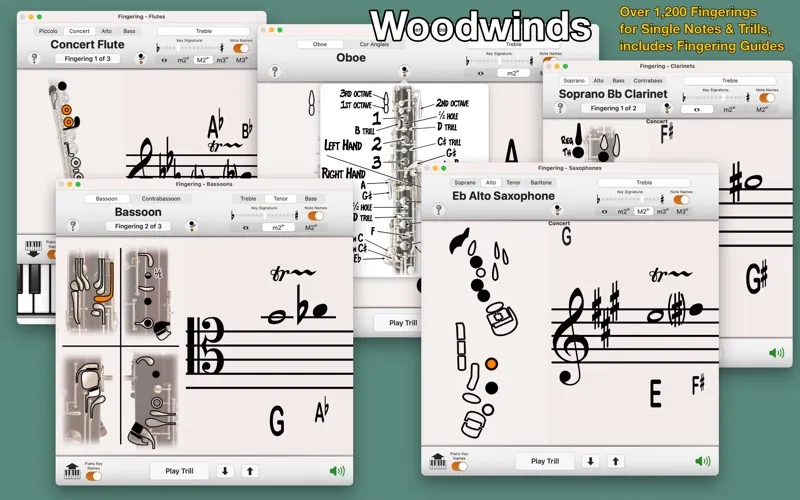The height and width of the screenshot is (500, 800).
Task: Switch to the Piccolo tab
Action: (48, 31)
